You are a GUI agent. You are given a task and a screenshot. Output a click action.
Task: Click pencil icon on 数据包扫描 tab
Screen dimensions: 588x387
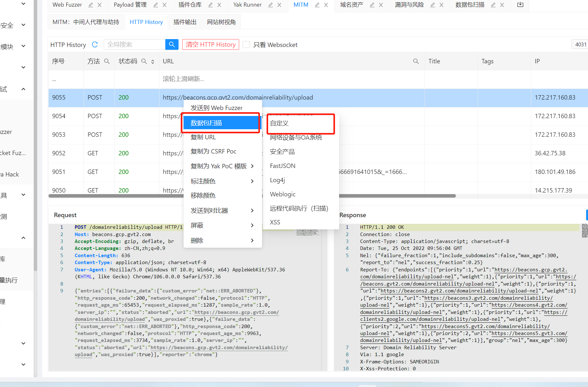coord(493,5)
